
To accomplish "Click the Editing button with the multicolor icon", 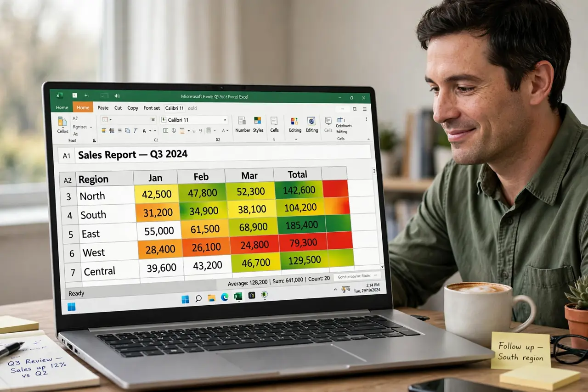I will click(294, 124).
